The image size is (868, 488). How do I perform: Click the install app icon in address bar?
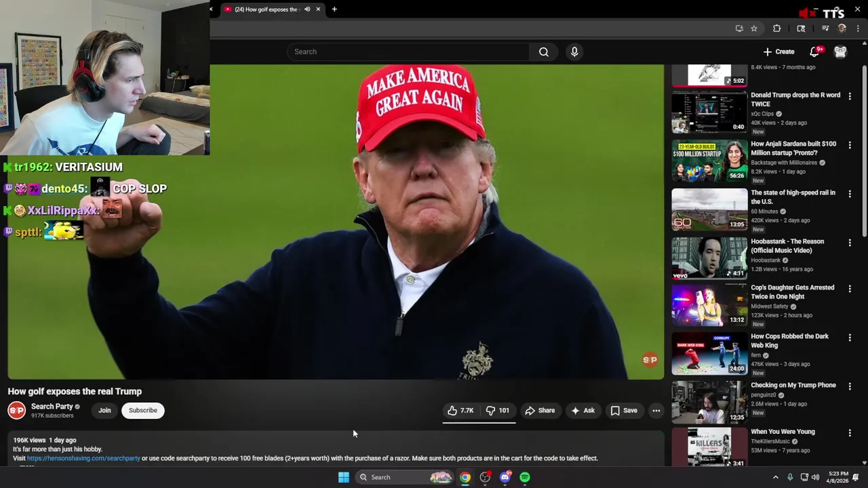[739, 28]
